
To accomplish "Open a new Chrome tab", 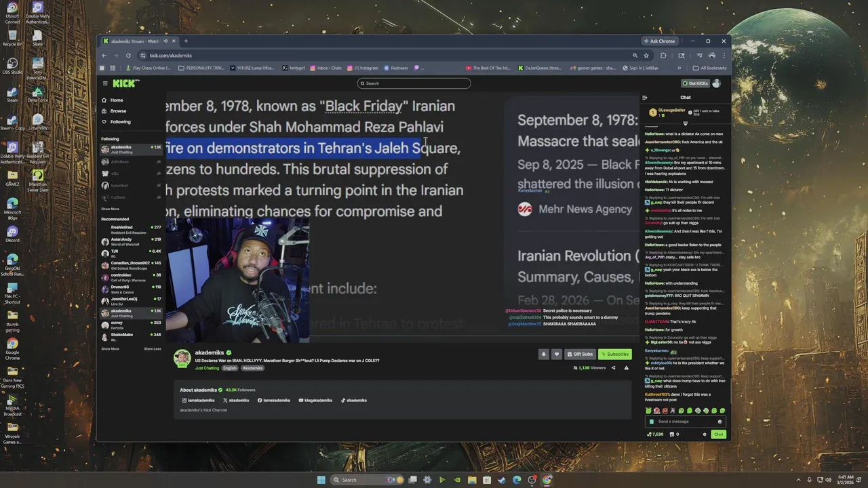I will pos(185,41).
